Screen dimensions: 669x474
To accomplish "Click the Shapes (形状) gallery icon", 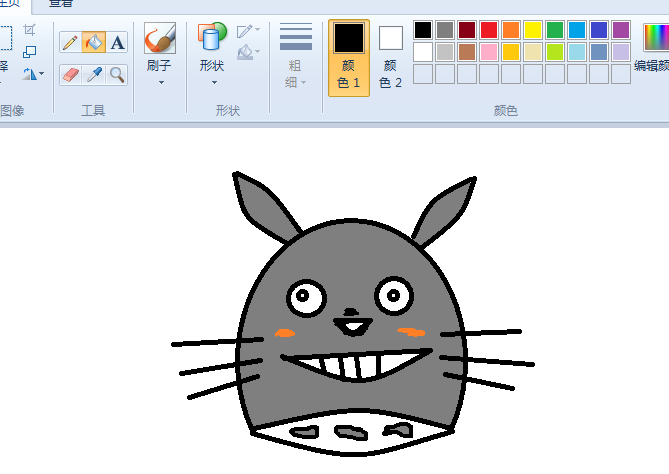I will click(212, 37).
